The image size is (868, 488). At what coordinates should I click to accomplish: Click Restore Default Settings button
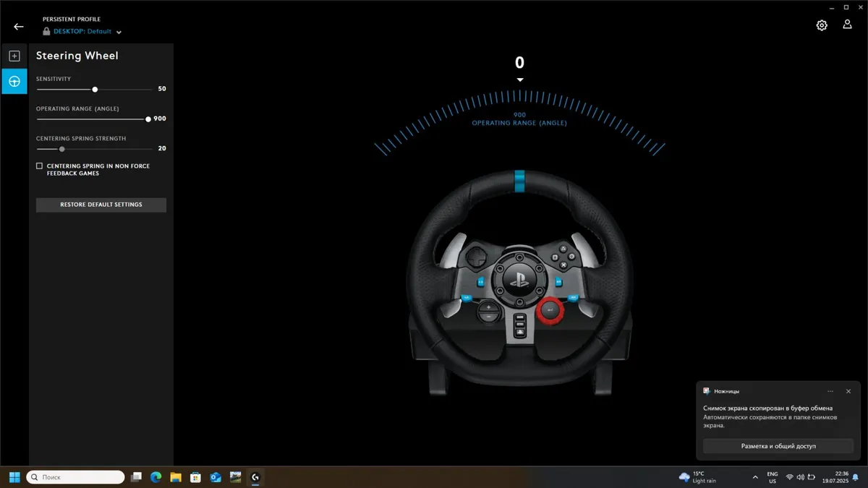pyautogui.click(x=101, y=205)
